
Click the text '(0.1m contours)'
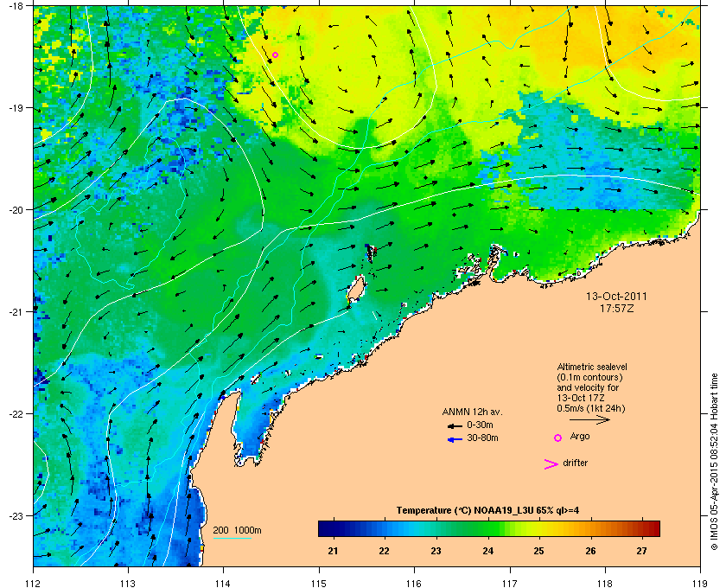click(589, 377)
